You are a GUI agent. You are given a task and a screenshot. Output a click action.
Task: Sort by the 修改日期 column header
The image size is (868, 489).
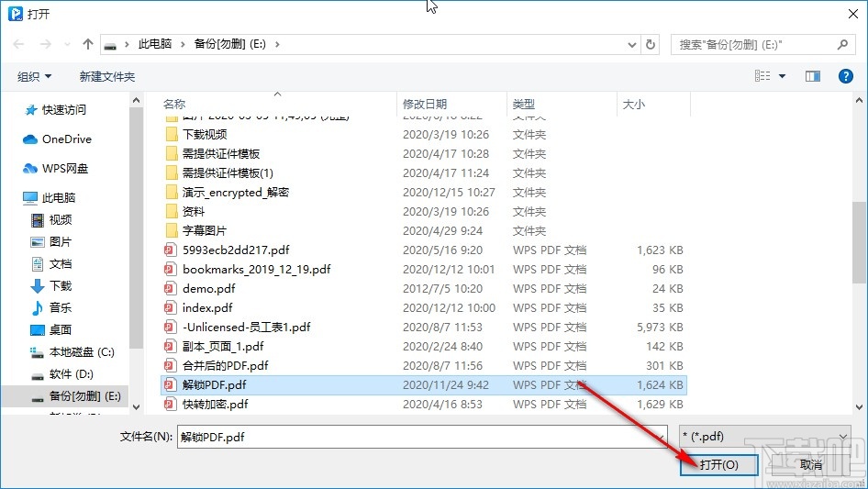(x=425, y=104)
